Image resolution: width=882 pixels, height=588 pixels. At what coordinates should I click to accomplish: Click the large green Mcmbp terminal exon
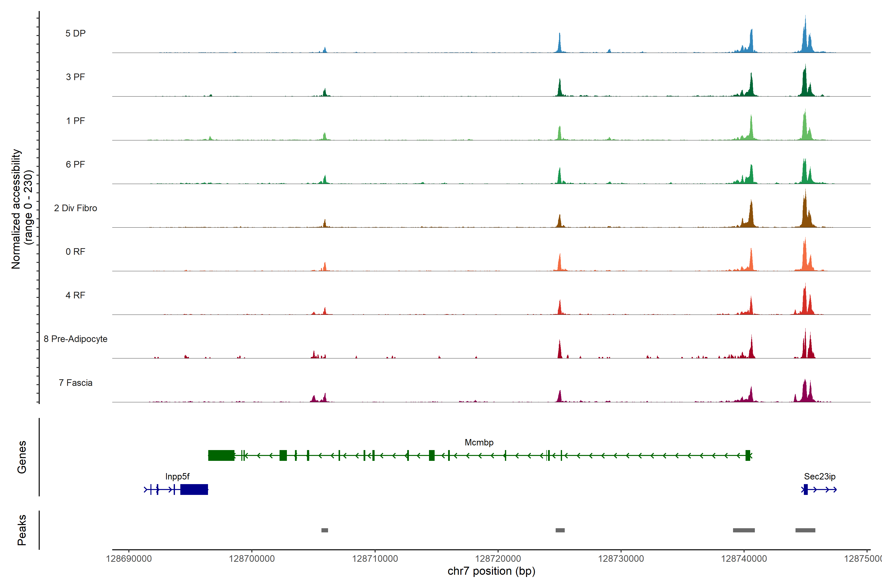click(x=221, y=455)
